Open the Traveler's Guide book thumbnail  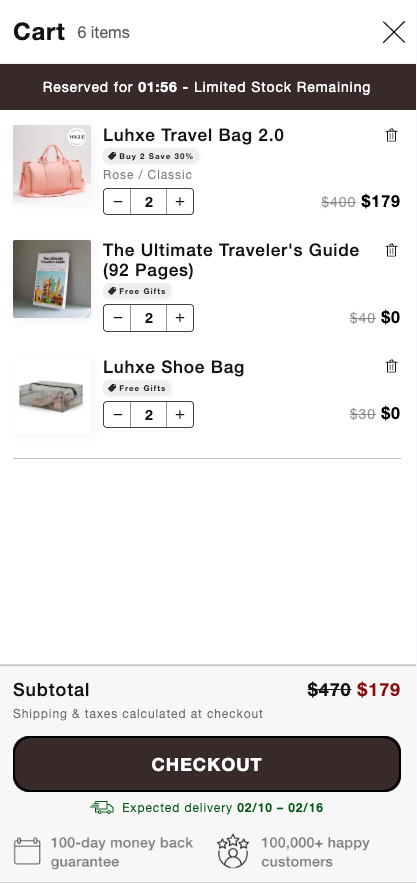tap(52, 279)
